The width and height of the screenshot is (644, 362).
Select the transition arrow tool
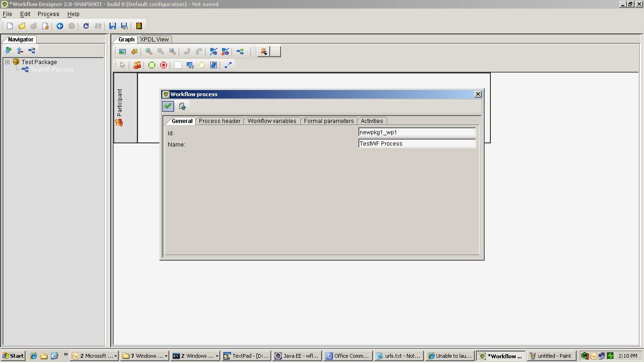tap(228, 66)
